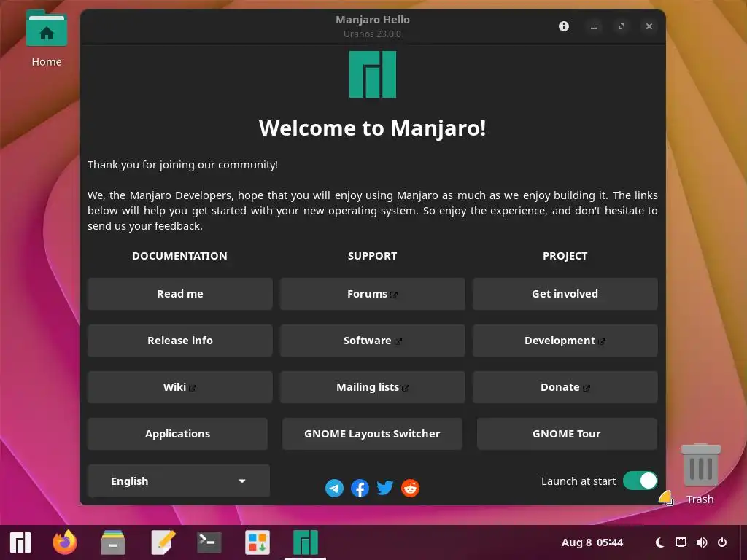747x560 pixels.
Task: Open Facebook social link icon
Action: pos(360,488)
